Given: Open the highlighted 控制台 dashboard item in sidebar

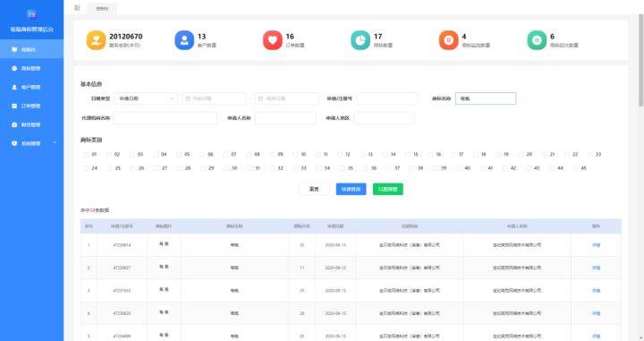Looking at the screenshot, I should pyautogui.click(x=31, y=49).
